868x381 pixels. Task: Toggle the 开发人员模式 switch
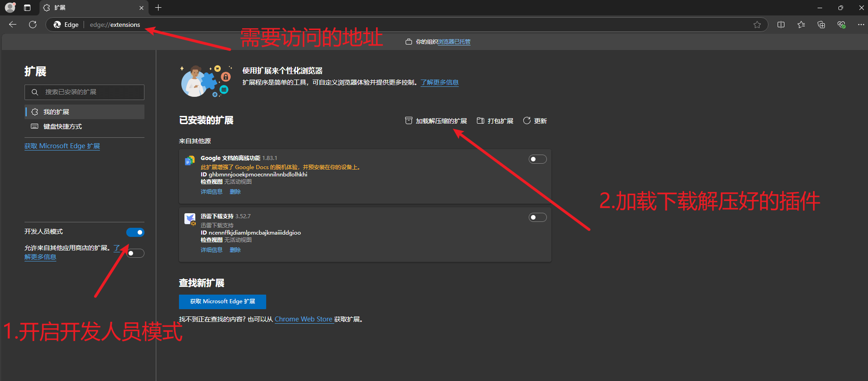click(x=135, y=232)
